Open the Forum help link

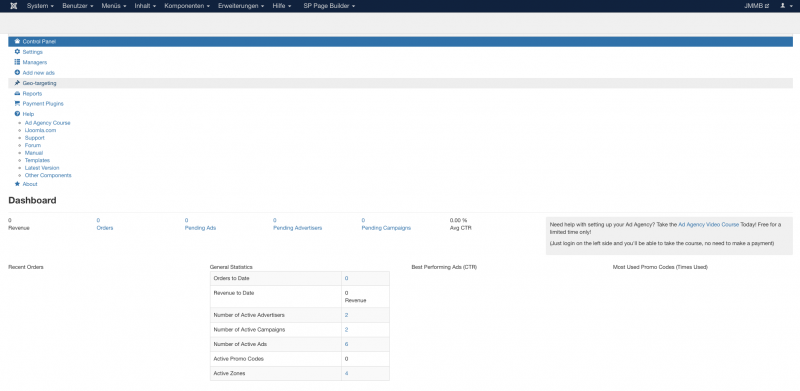tap(33, 145)
